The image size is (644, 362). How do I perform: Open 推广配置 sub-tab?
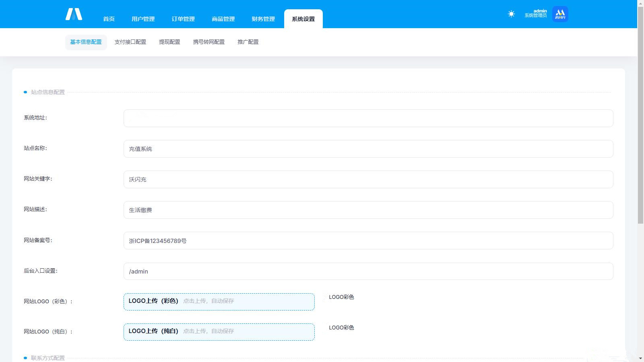[248, 42]
